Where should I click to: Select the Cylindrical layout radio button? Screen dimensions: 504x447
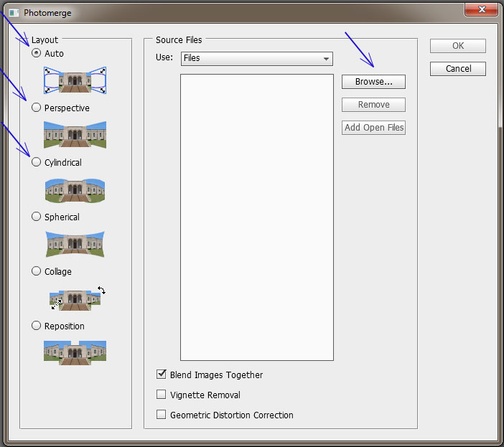(37, 162)
